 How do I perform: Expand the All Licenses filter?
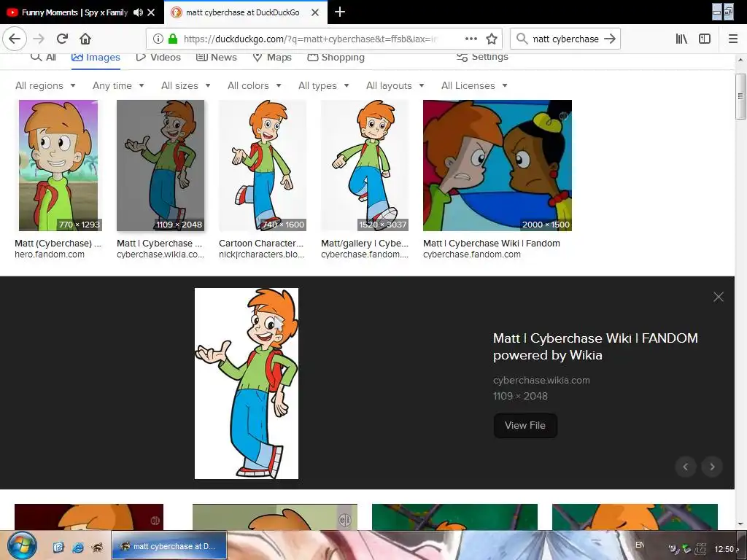pyautogui.click(x=474, y=86)
